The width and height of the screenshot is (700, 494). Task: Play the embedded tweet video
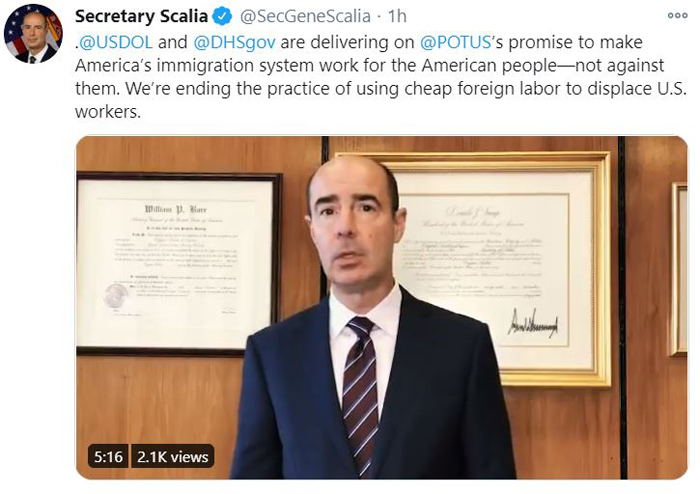(x=382, y=307)
